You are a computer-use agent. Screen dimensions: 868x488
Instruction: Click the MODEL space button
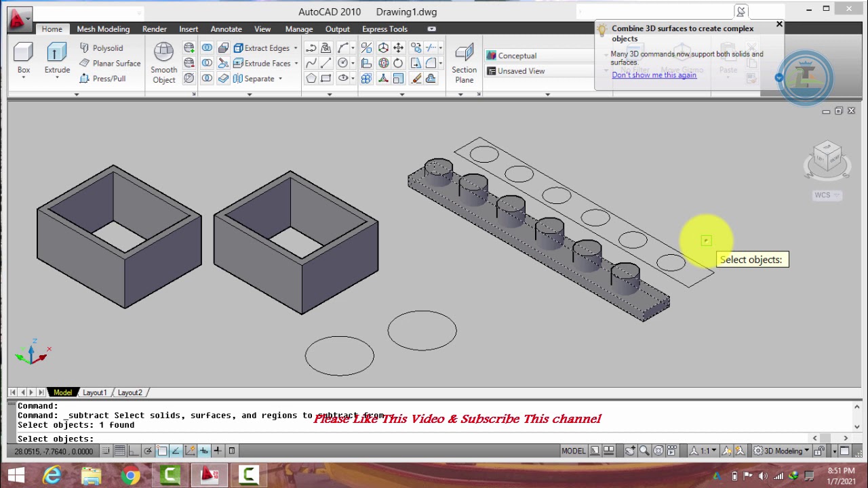(573, 451)
